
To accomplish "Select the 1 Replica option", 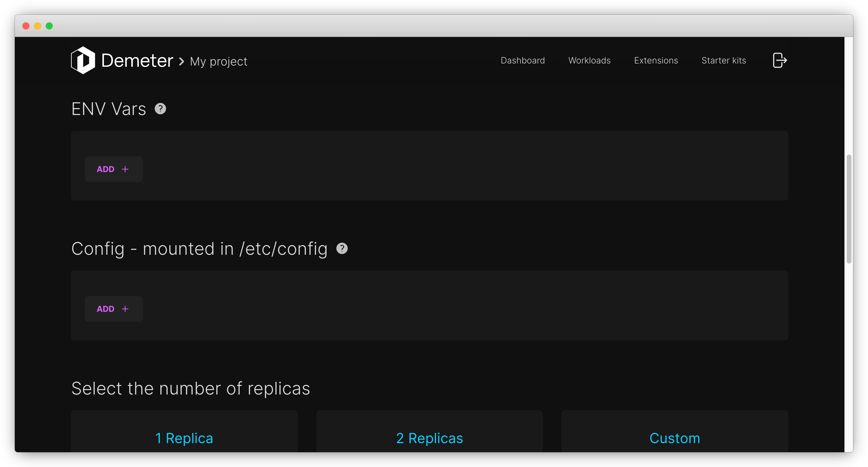I will [x=184, y=431].
